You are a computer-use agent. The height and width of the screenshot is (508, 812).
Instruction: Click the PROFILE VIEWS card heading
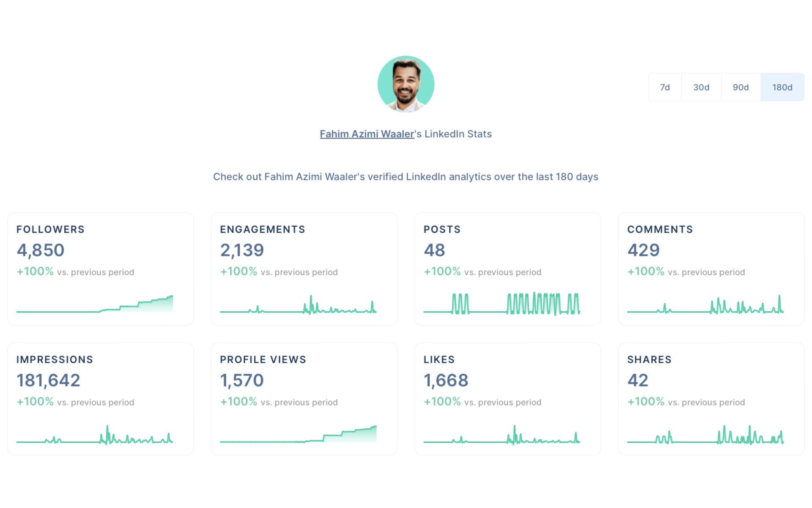pyautogui.click(x=263, y=359)
